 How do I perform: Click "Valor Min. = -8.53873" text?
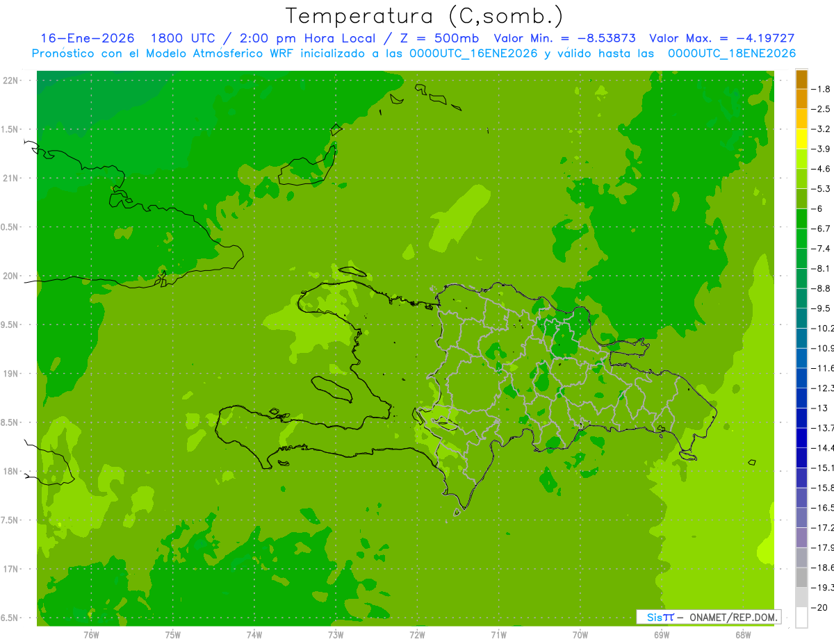564,38
